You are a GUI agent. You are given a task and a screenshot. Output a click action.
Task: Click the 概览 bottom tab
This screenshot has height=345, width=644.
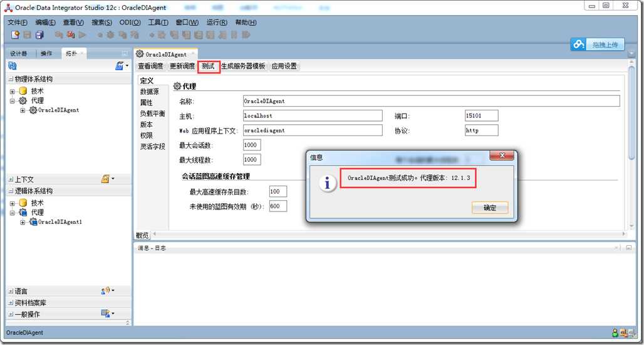point(142,235)
